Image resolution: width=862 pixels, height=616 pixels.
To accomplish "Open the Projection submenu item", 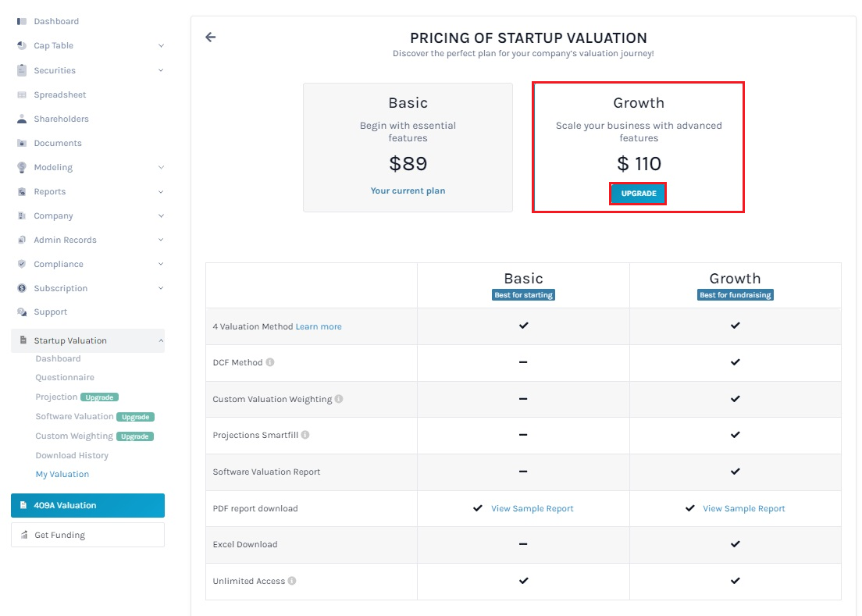I will coord(56,397).
